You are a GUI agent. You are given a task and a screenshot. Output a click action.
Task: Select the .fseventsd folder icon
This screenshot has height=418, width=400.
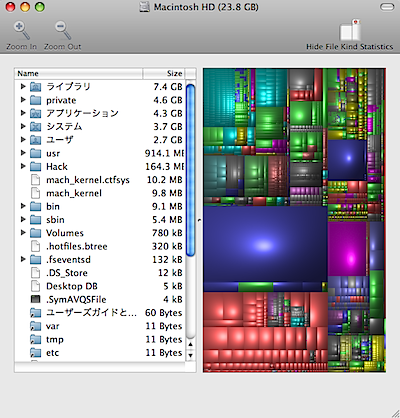35,260
